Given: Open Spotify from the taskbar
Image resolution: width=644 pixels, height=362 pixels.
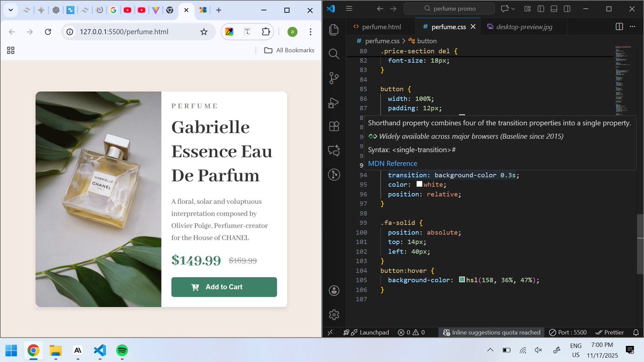Looking at the screenshot, I should pyautogui.click(x=122, y=351).
